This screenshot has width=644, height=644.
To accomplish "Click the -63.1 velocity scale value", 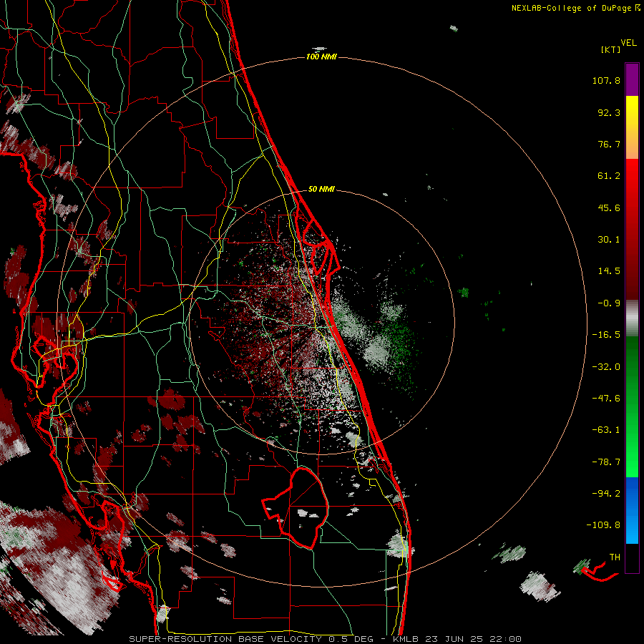I will 606,430.
